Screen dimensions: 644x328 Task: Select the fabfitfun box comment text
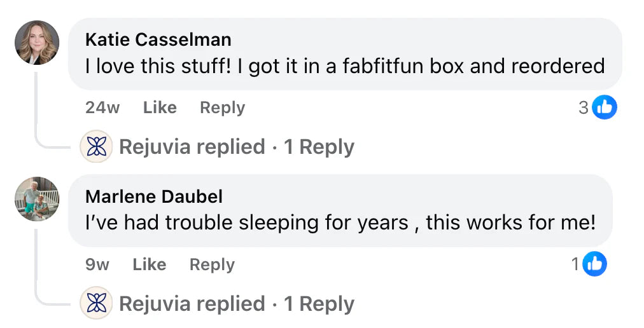(x=345, y=65)
